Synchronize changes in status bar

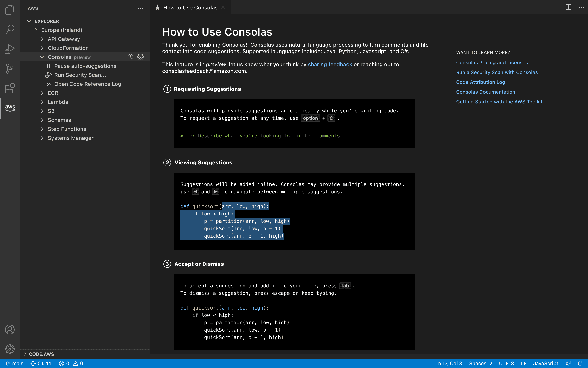[x=41, y=363]
